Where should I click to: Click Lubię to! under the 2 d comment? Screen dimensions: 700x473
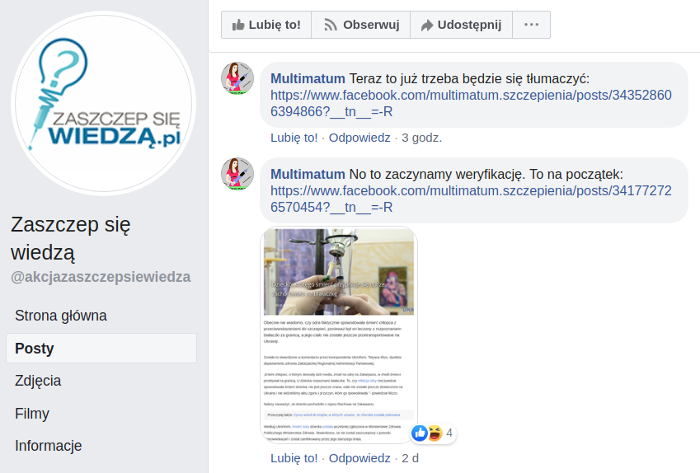click(x=294, y=458)
